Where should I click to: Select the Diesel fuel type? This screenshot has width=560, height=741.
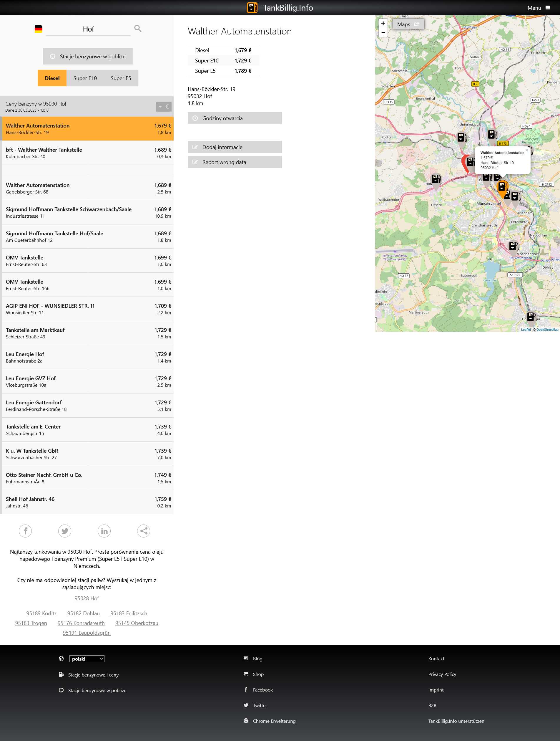coord(52,78)
